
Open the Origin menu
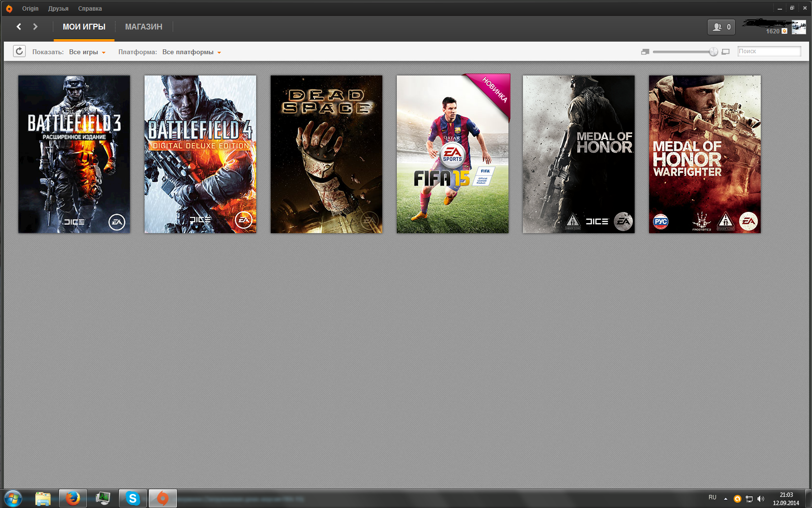coord(30,8)
